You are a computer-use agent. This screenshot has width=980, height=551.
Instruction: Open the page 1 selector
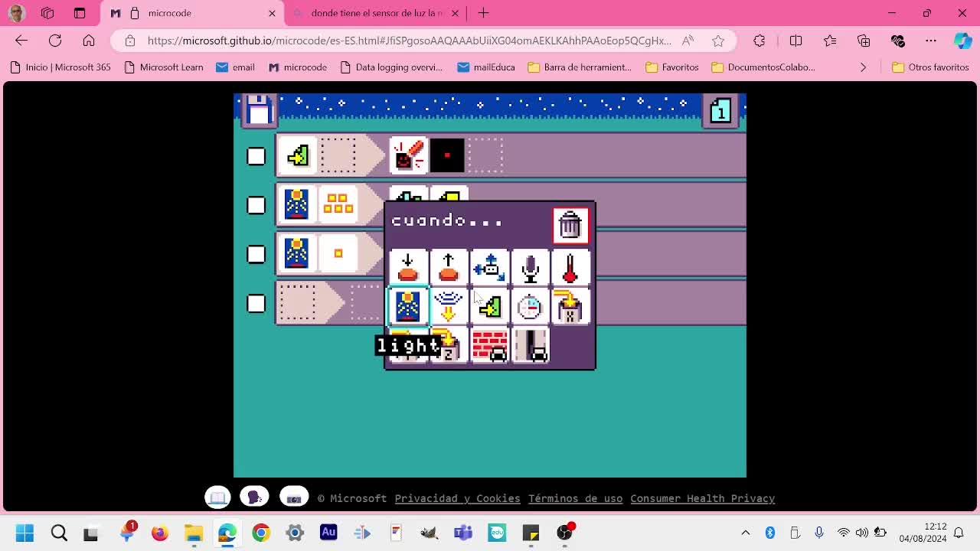[720, 111]
